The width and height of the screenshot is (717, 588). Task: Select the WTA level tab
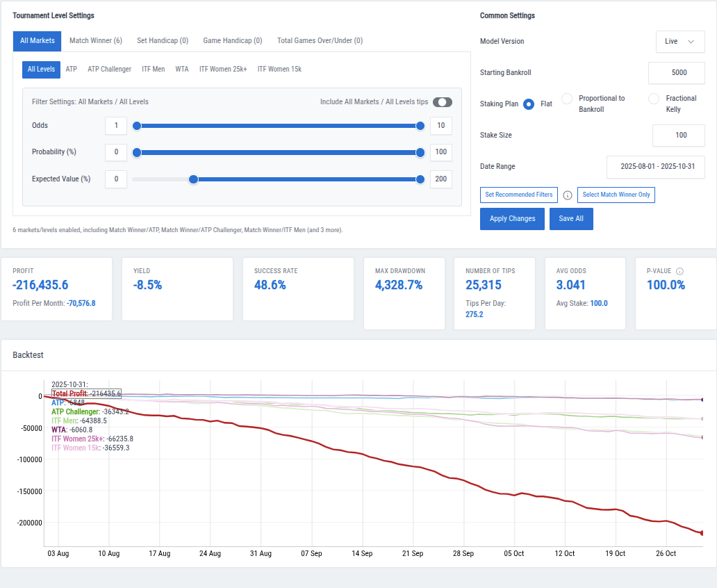181,69
